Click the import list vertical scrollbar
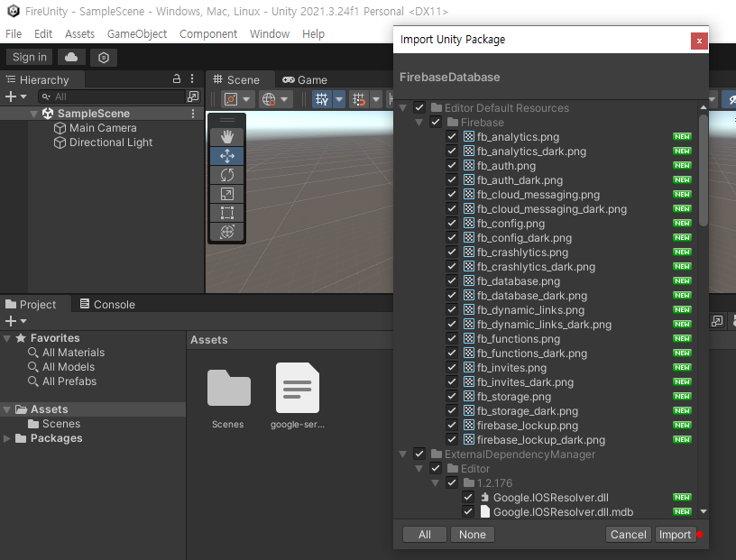 pos(704,170)
